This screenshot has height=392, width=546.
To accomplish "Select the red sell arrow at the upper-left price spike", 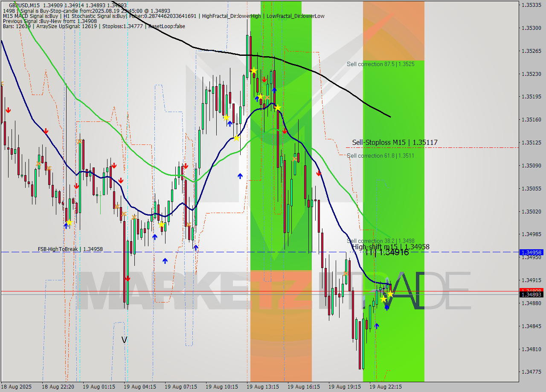I will coord(9,110).
